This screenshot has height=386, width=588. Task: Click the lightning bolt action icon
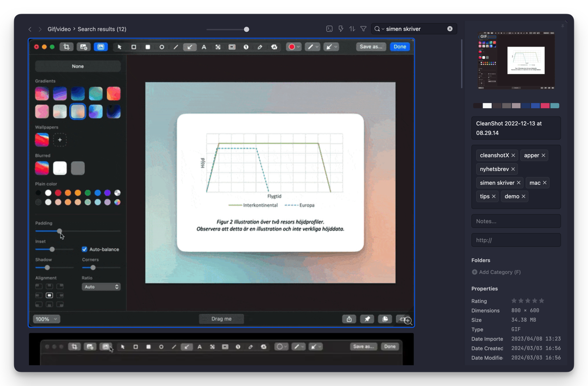(x=341, y=29)
